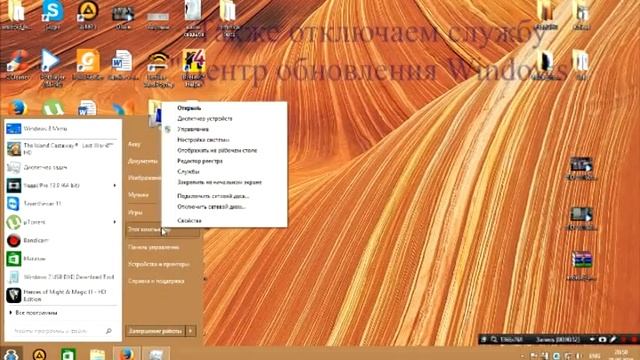The height and width of the screenshot is (360, 640).
Task: Launch The Island Castaway from Start menu
Action: 62,149
